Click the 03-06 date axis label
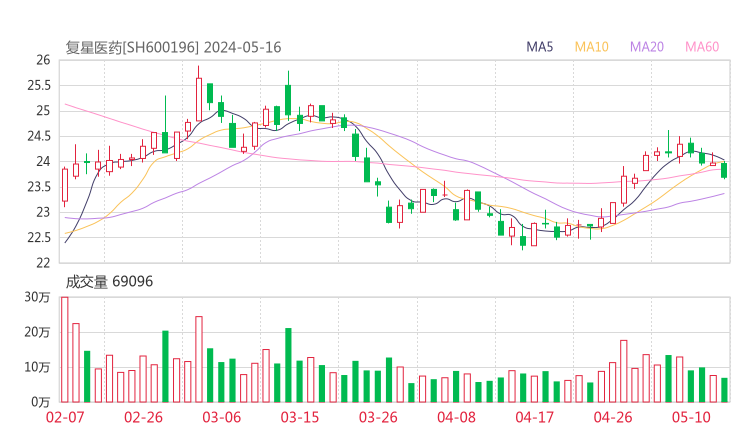 [x=221, y=417]
